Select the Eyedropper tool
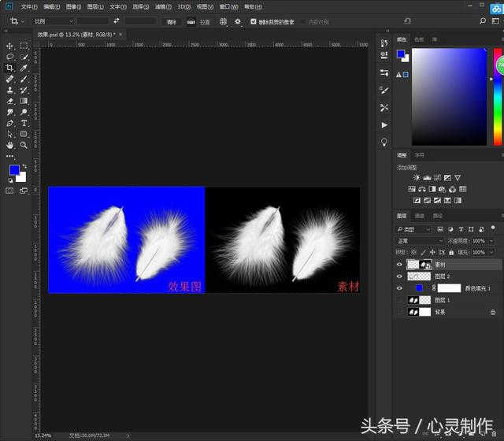504x441 pixels. pos(24,68)
